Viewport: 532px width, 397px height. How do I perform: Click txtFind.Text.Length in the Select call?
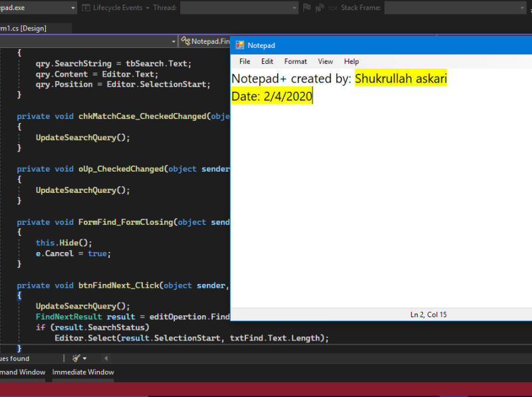[x=275, y=338]
